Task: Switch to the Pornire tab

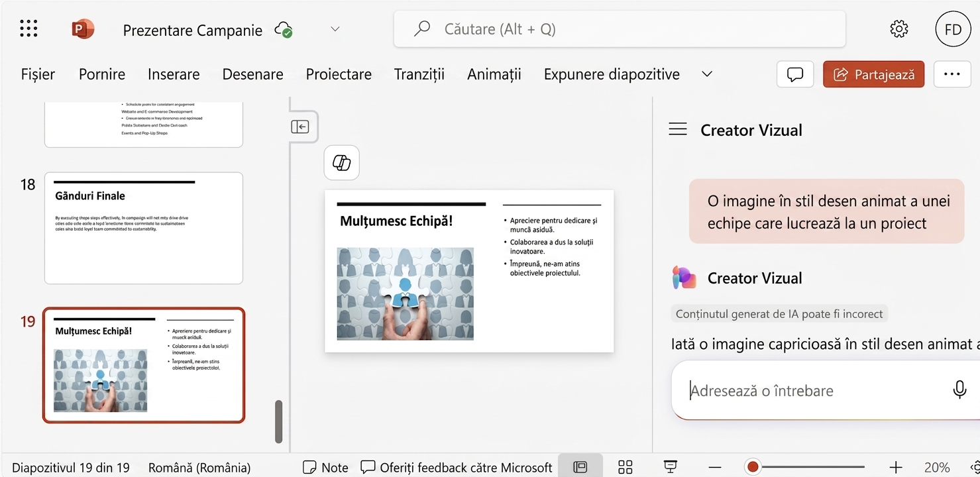Action: [x=102, y=74]
